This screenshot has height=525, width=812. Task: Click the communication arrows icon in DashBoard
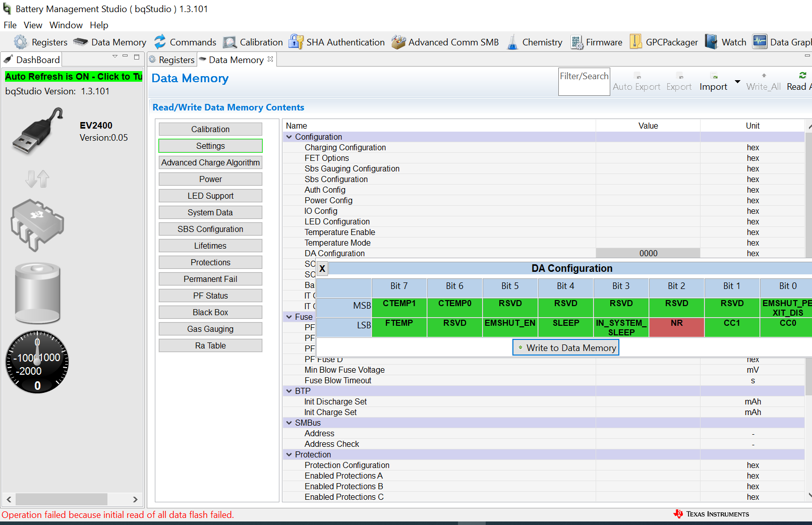(37, 179)
